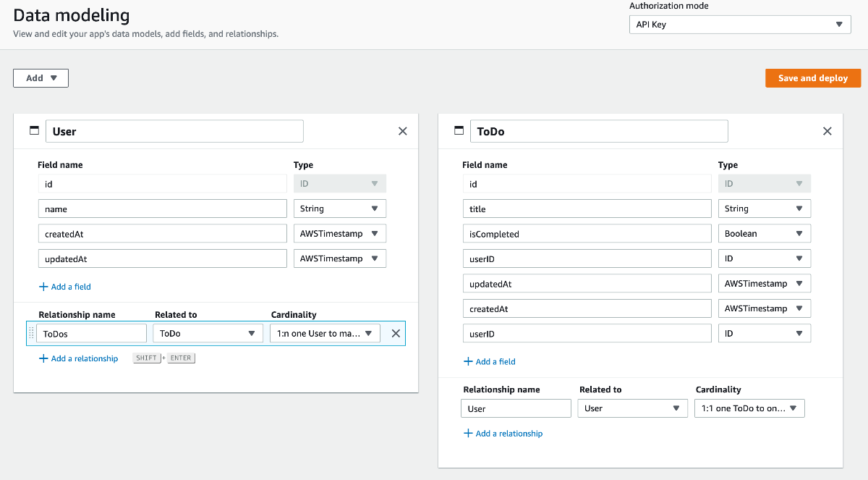
Task: Remove the User model with its X
Action: pos(403,131)
